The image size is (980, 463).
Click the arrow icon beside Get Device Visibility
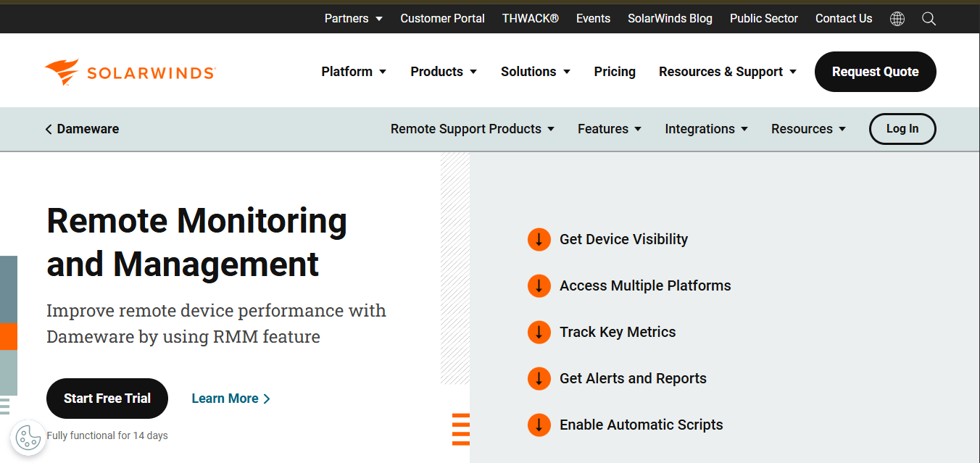click(539, 239)
